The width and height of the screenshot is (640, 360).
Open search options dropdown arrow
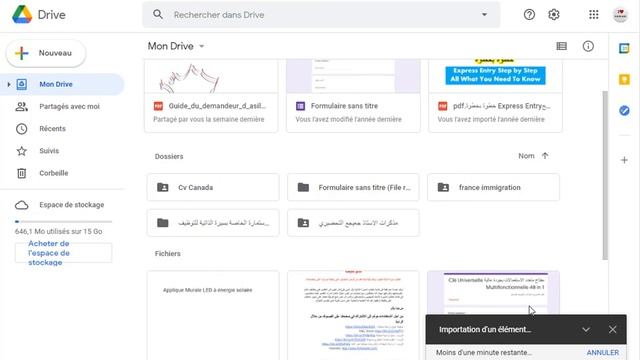(484, 15)
